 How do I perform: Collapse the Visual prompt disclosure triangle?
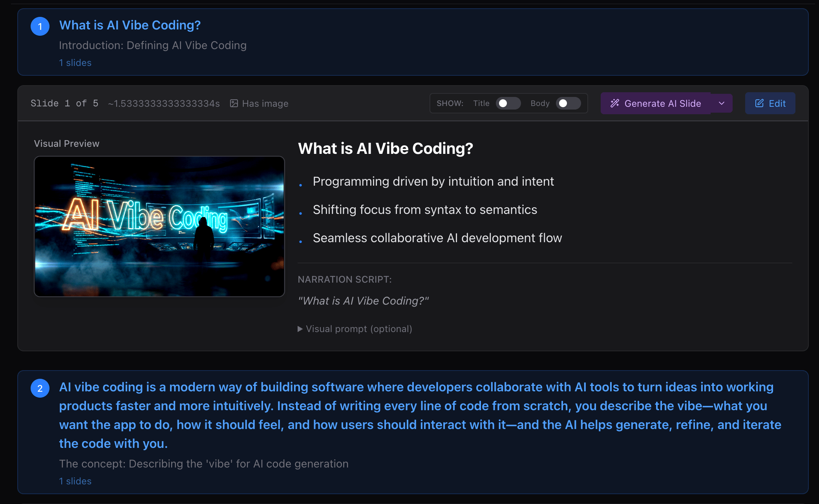click(x=300, y=329)
